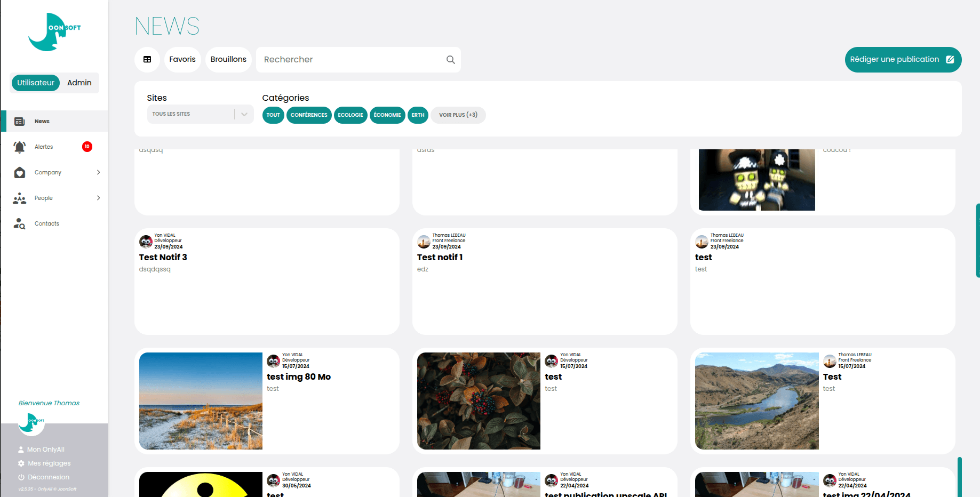The image size is (980, 497).
Task: Click the grid layout view icon
Action: point(147,59)
